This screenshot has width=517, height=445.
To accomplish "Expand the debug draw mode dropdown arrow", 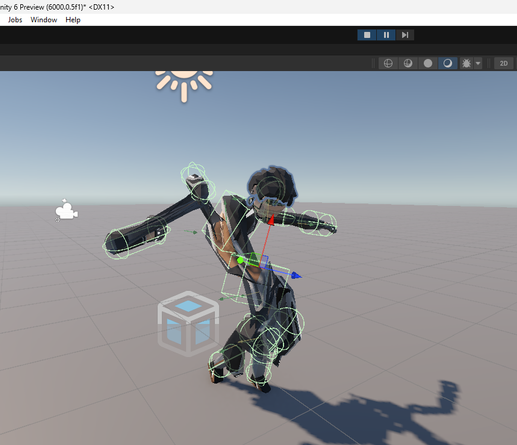I will pos(478,63).
